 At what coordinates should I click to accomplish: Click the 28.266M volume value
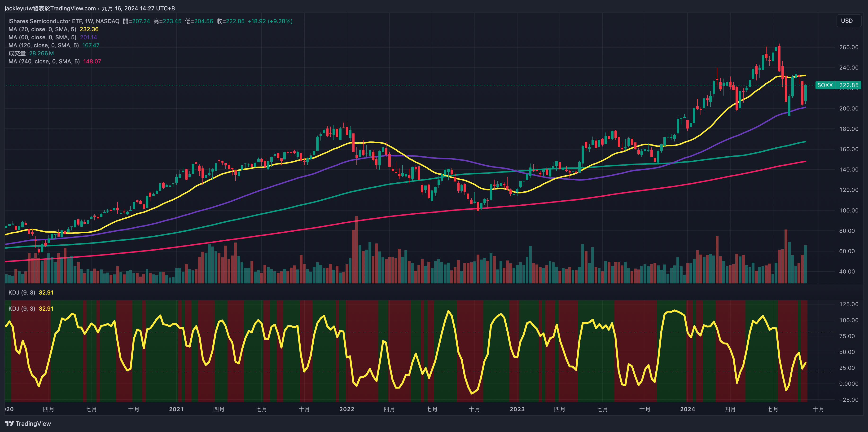(x=41, y=53)
